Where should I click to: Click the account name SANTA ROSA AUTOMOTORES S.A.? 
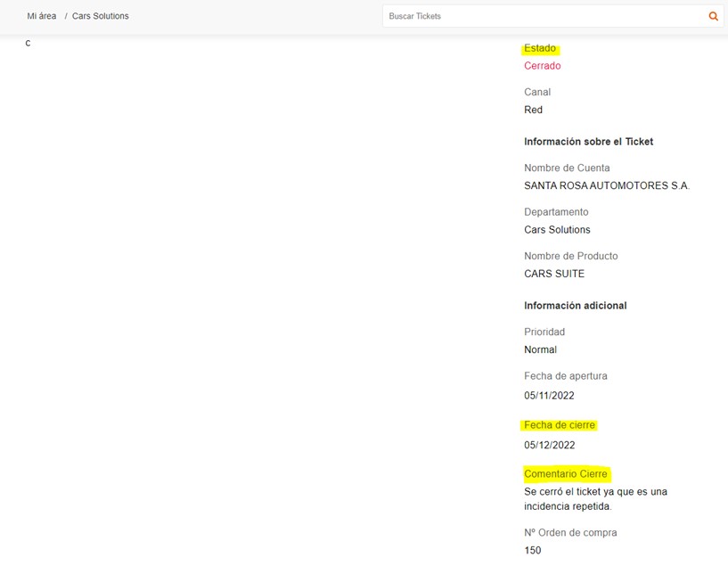(606, 185)
